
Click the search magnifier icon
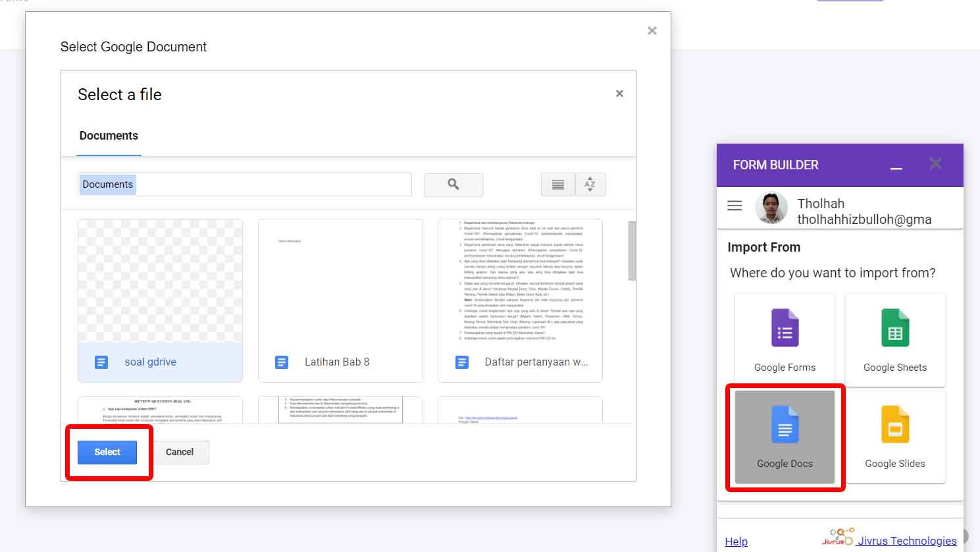[x=453, y=184]
